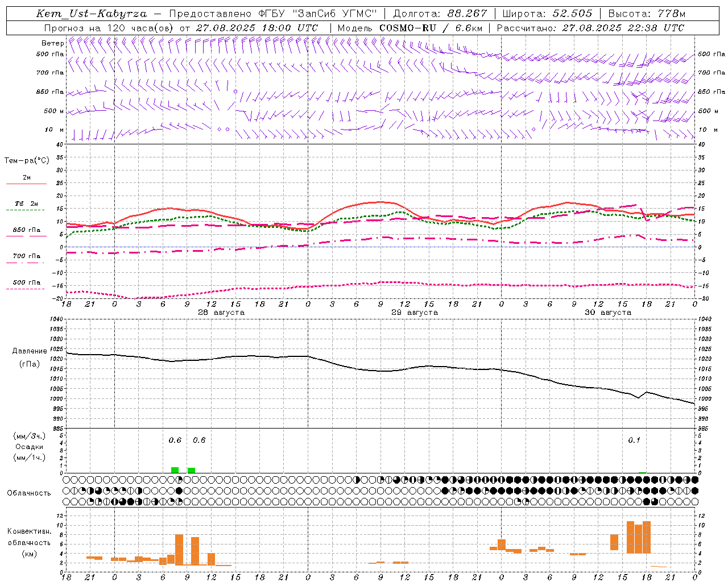Select the Широта: 52.505 header value
This screenshot has height=582, width=728.
(x=548, y=14)
